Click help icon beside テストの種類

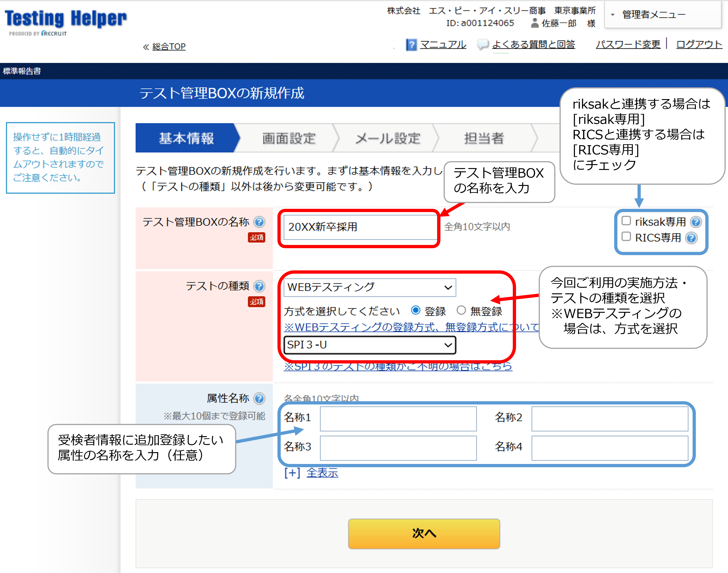click(x=259, y=286)
